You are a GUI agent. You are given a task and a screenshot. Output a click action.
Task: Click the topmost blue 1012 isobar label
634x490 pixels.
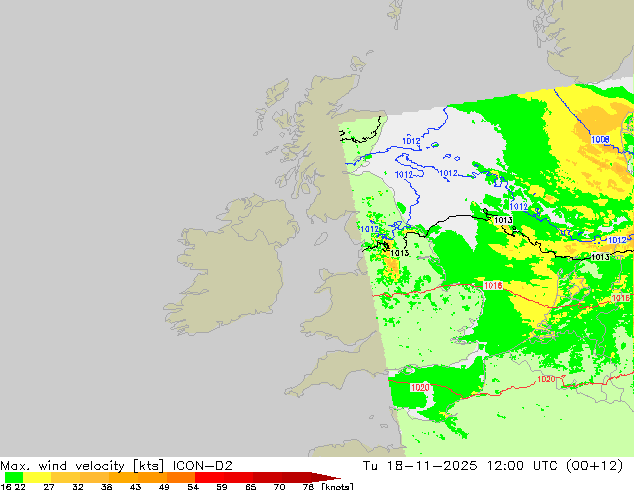[411, 141]
